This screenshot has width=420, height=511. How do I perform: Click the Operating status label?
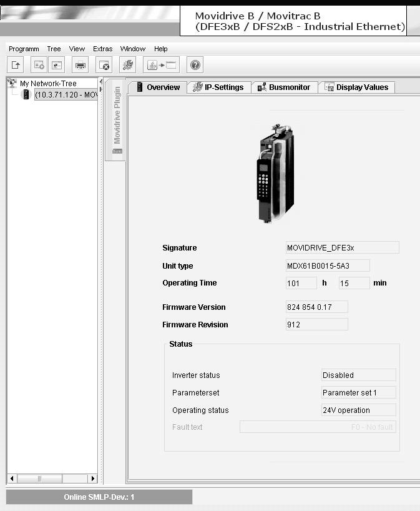[200, 410]
